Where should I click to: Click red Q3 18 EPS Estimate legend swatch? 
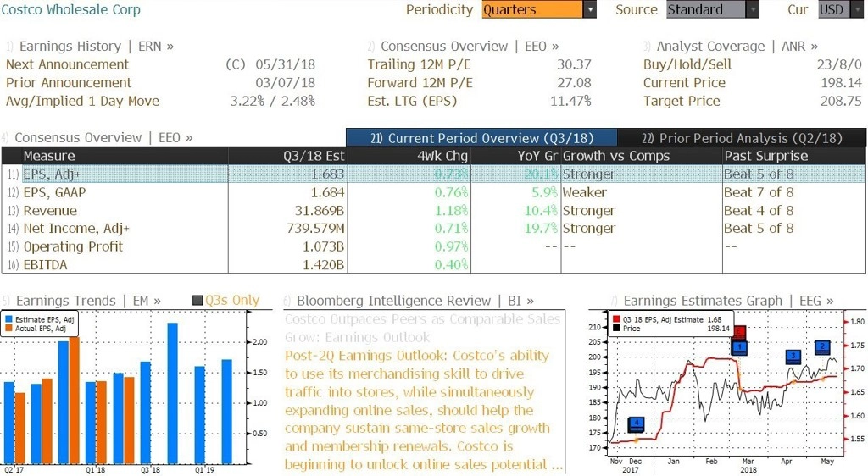point(617,319)
